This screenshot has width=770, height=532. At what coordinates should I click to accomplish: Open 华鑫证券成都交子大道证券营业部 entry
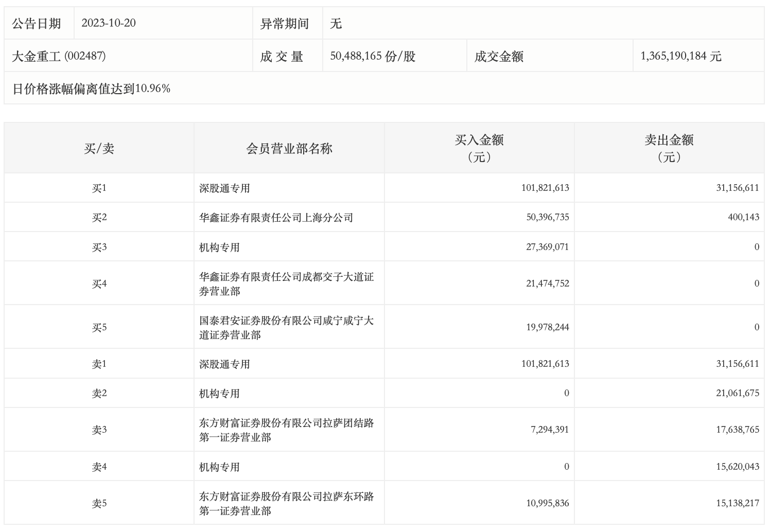click(286, 284)
